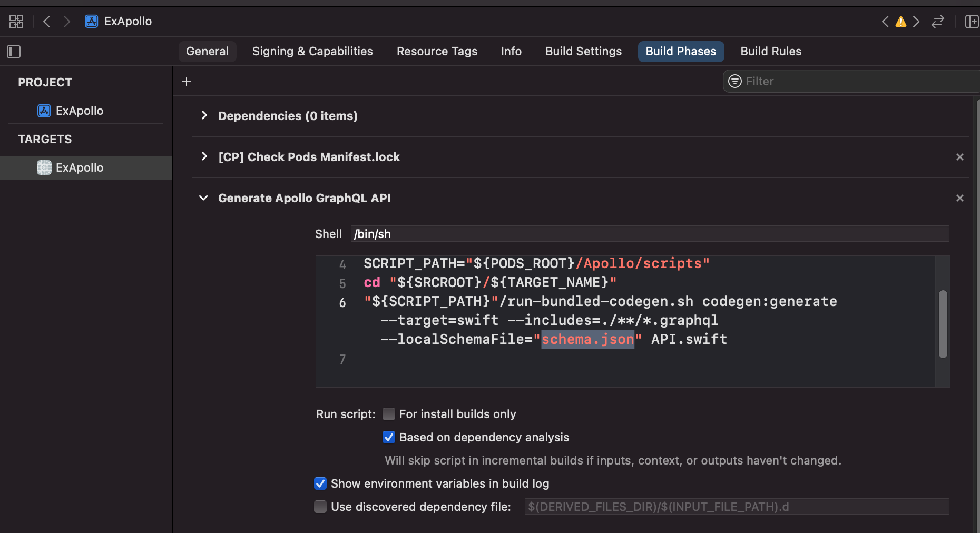This screenshot has width=980, height=533.
Task: Open the Resource Tags tab
Action: click(437, 52)
